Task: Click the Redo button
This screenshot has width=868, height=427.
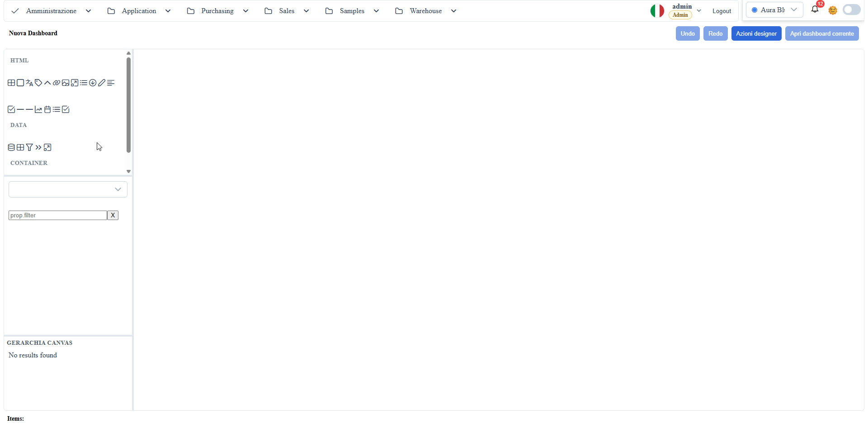Action: point(715,33)
